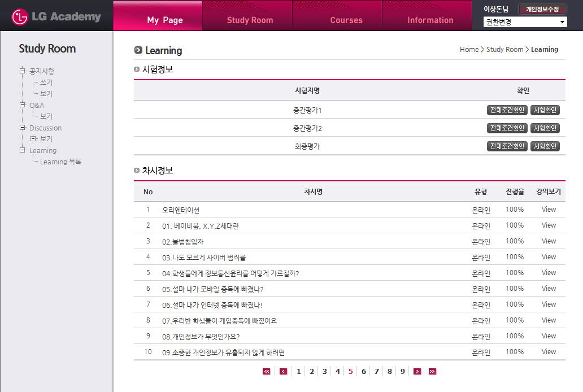Image resolution: width=583 pixels, height=392 pixels.
Task: Open lesson 03.나도 모르게 사이버 범죄를
Action: point(204,258)
